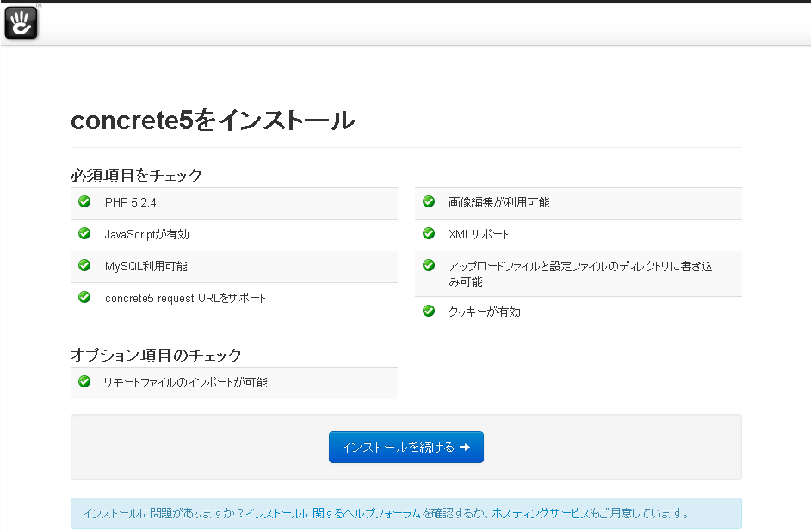811x532 pixels.
Task: Click the green checkmark for XMLサポート
Action: tap(429, 233)
